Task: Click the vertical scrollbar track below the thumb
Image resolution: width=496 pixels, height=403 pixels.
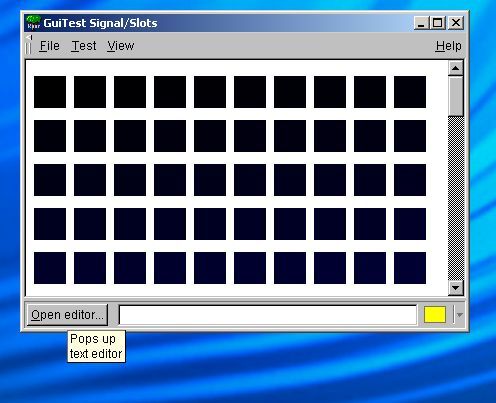Action: 456,198
